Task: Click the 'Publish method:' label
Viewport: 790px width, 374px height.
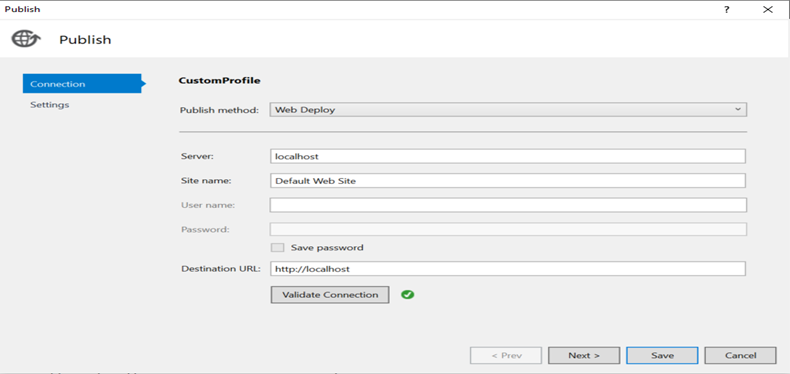Action: pos(219,110)
